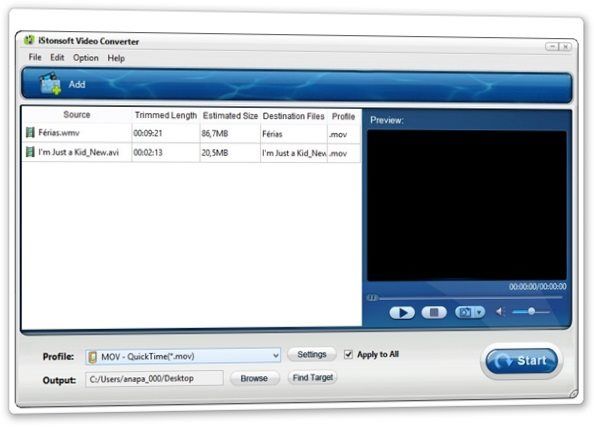The width and height of the screenshot is (594, 427).
Task: Click the Browse button for output
Action: (254, 378)
